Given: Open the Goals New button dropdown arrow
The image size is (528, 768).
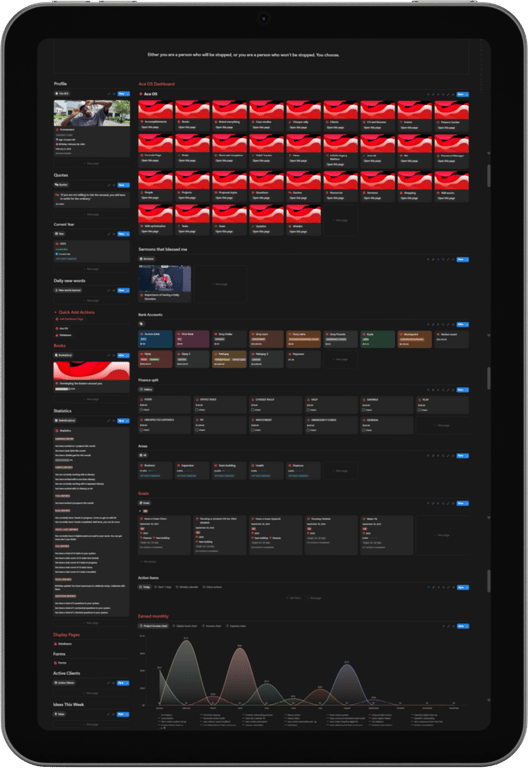Looking at the screenshot, I should (x=467, y=503).
